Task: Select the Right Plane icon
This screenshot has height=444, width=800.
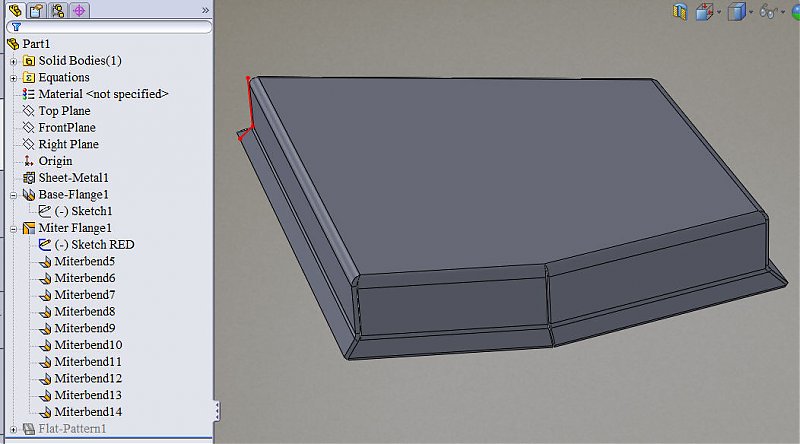Action: (29, 144)
